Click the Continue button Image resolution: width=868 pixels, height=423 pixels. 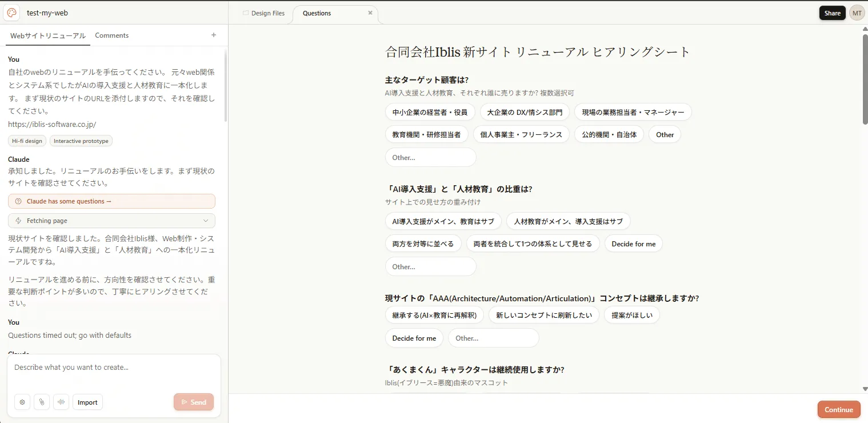click(839, 409)
